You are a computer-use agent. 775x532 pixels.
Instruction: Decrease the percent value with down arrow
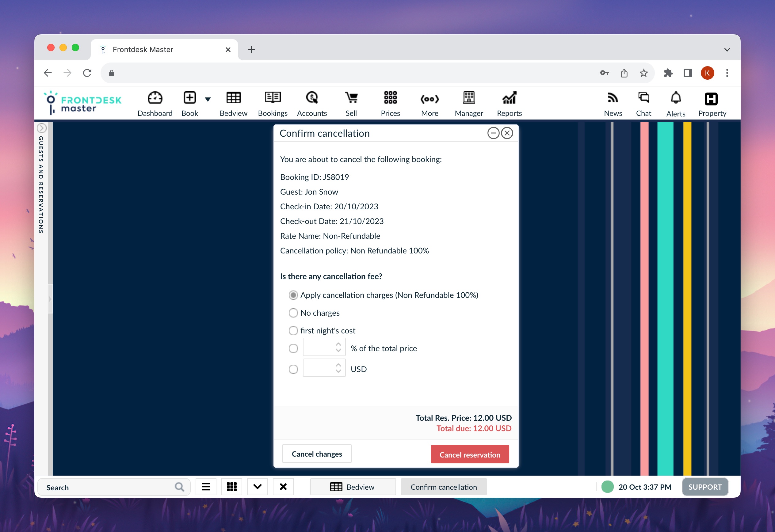point(338,350)
